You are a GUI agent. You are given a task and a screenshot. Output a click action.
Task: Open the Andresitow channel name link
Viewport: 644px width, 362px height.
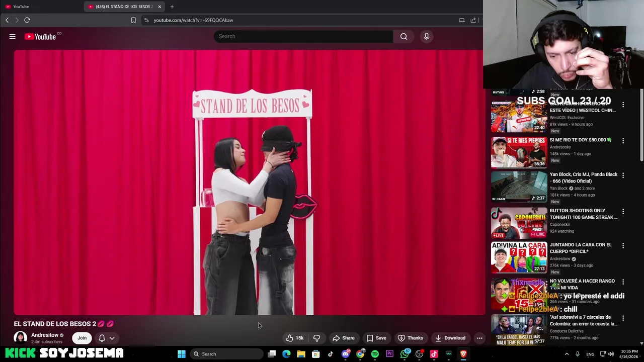click(x=45, y=335)
